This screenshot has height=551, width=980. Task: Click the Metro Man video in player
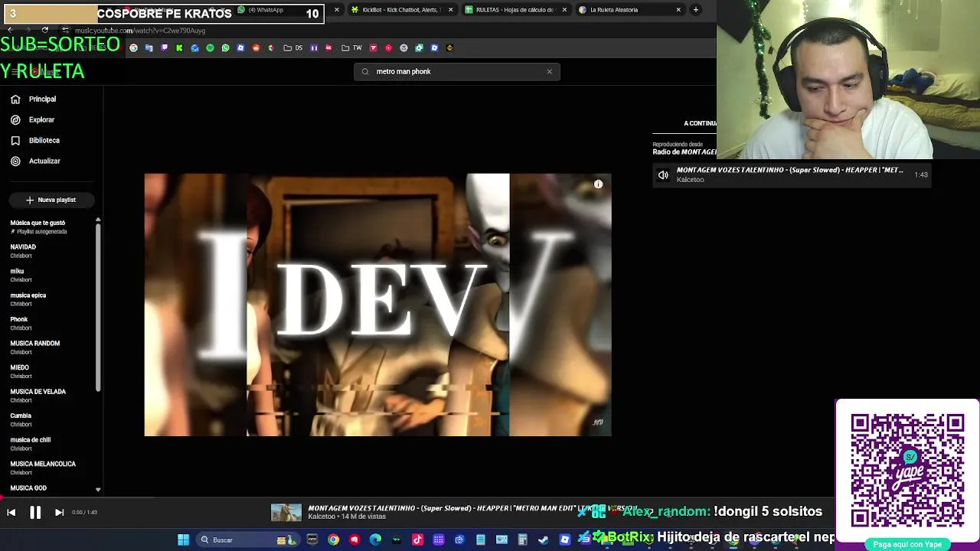click(377, 305)
